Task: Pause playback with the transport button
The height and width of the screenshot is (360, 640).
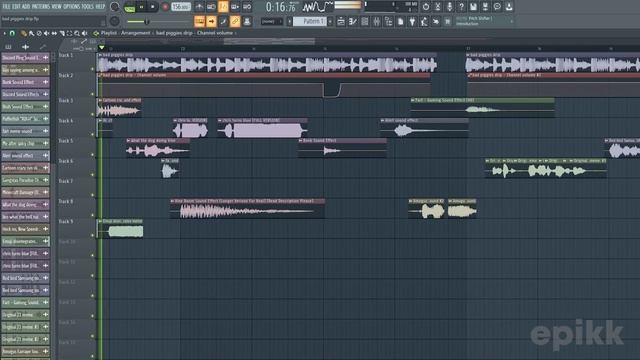Action: click(141, 7)
